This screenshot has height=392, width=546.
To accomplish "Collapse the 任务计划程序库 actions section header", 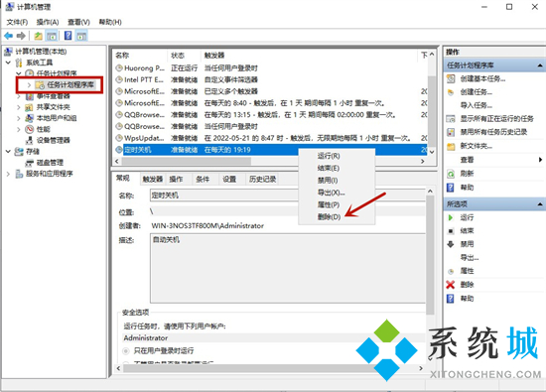I will point(540,65).
